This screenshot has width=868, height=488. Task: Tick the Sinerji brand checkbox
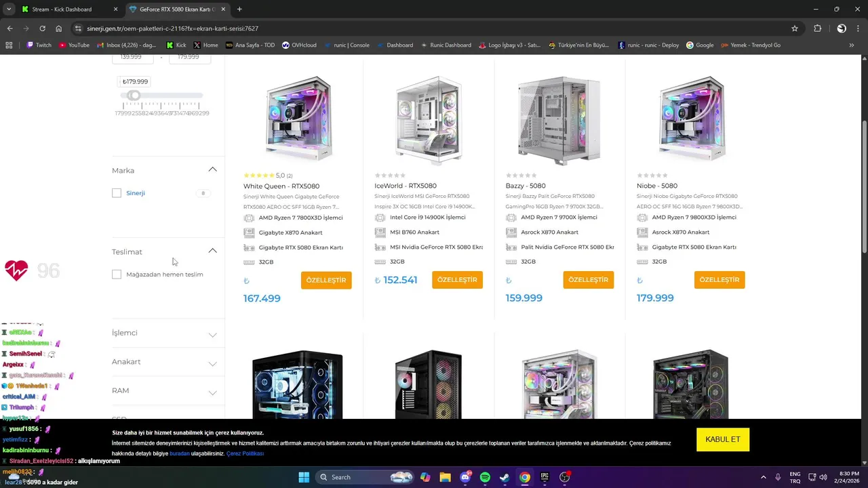(x=117, y=193)
